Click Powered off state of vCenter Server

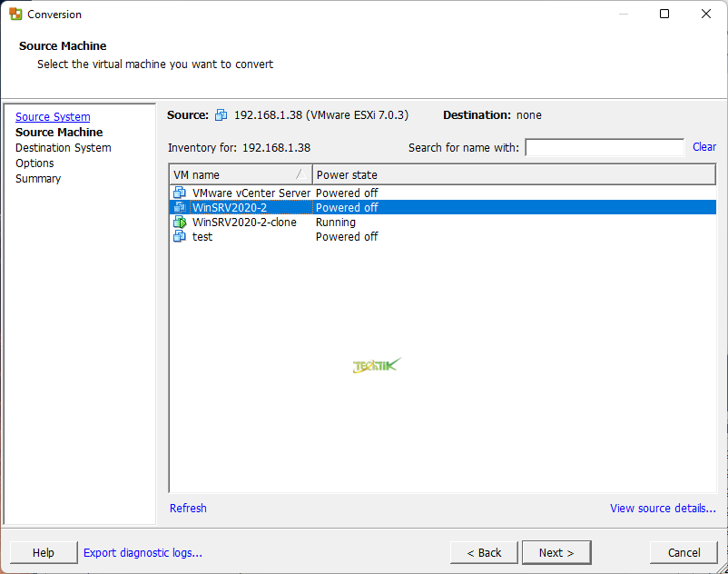[347, 193]
